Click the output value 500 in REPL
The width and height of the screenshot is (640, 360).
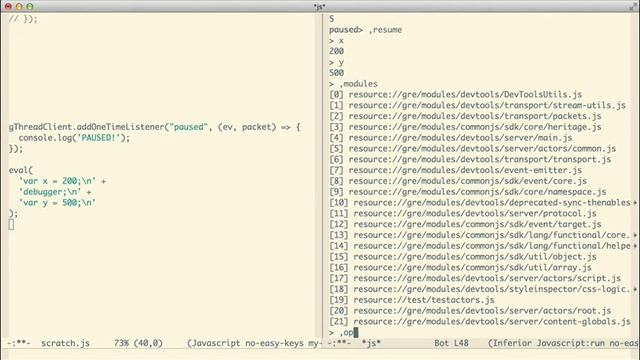pyautogui.click(x=336, y=73)
